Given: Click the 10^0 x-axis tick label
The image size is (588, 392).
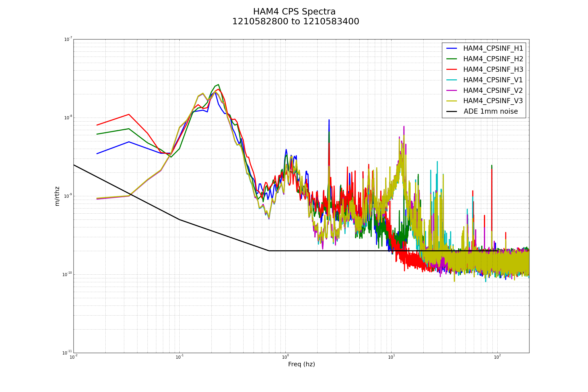Looking at the screenshot, I should [285, 357].
